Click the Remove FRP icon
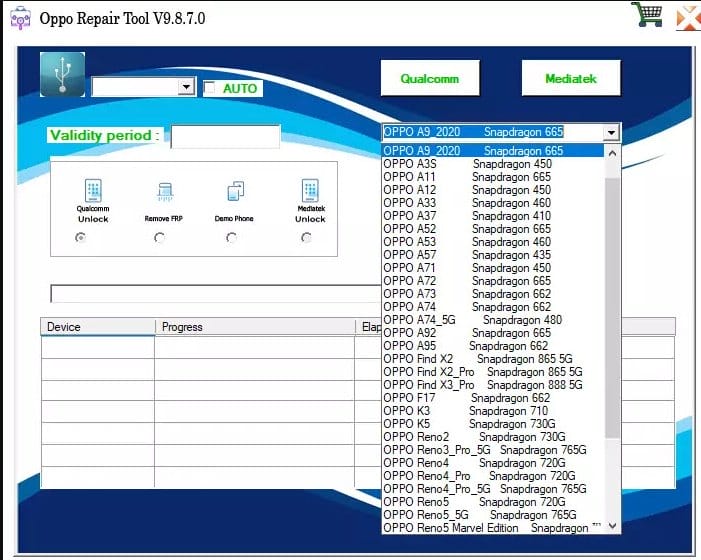Viewport: 701px width, 560px height. pos(165,190)
